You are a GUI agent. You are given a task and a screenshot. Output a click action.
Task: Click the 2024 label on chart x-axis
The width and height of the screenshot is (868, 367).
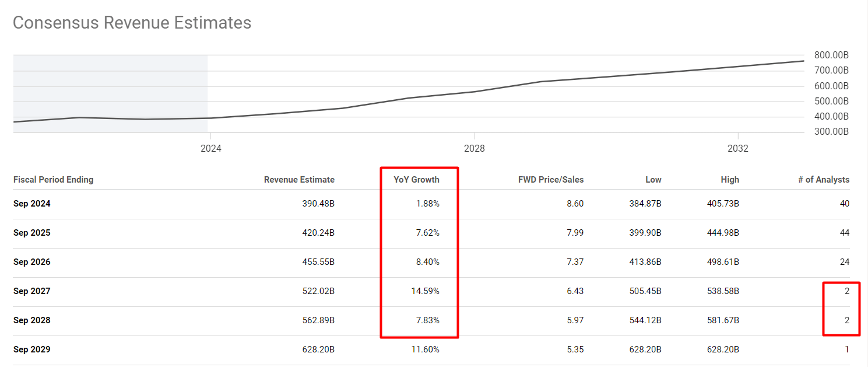[210, 149]
